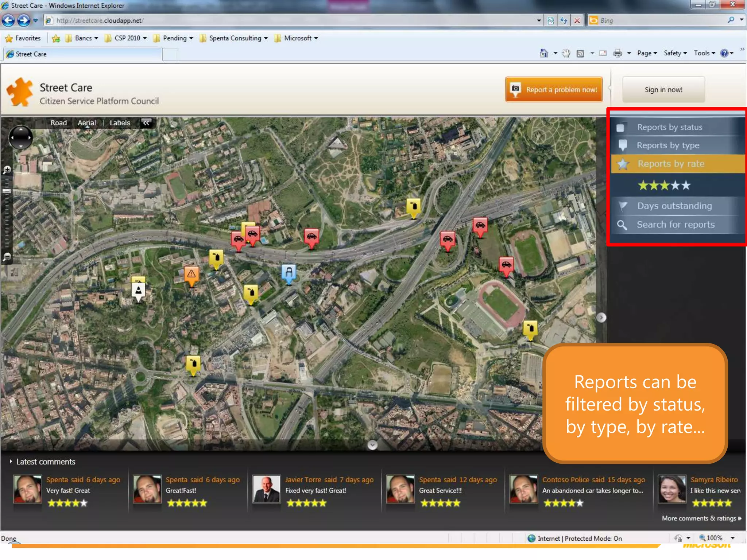The image size is (747, 560).
Task: Open the Microsoft favorites folder
Action: 296,38
